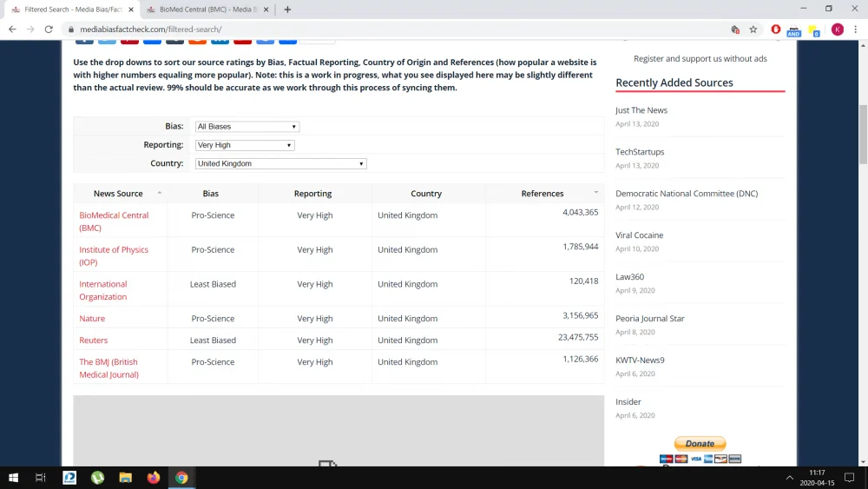Launch Firefox from taskbar

tap(154, 478)
